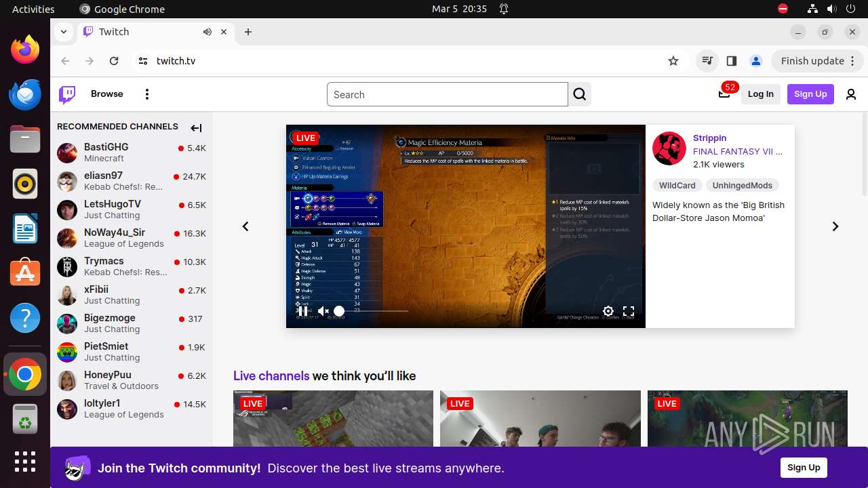Open Trymacs recommended channel
Image resolution: width=868 pixels, height=488 pixels.
tap(132, 266)
